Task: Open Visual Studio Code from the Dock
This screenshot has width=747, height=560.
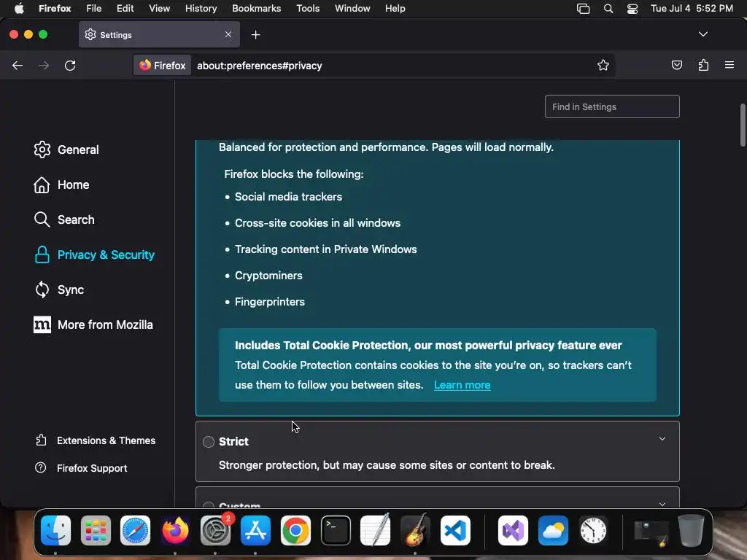Action: tap(455, 530)
